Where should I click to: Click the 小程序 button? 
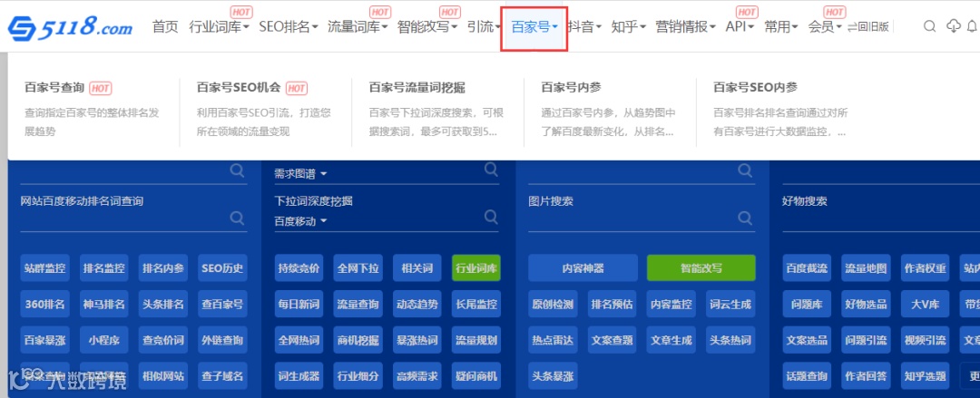click(x=103, y=341)
